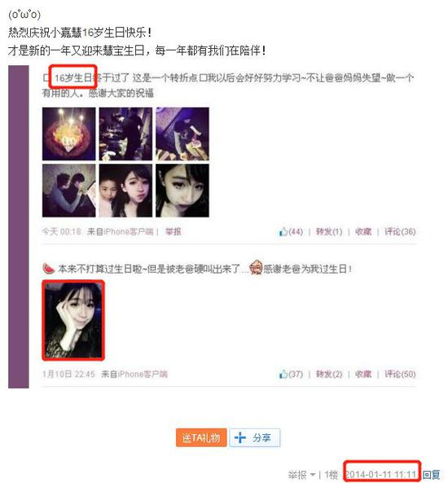
Task: Open 评论(50) comments on second post
Action: pos(400,374)
